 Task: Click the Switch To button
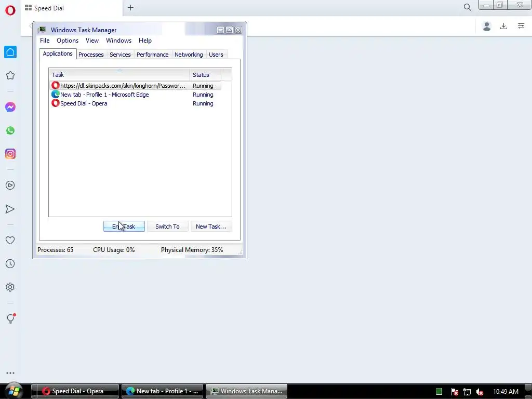167,227
